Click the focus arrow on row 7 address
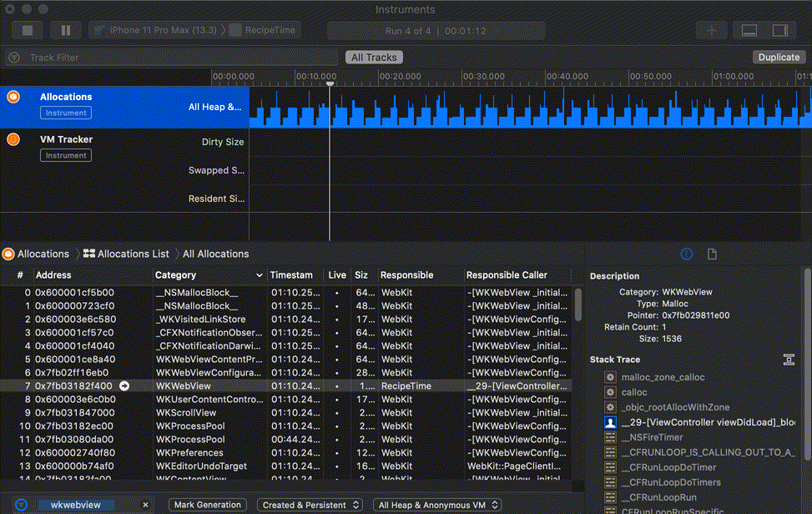Viewport: 812px width, 514px height. 124,386
